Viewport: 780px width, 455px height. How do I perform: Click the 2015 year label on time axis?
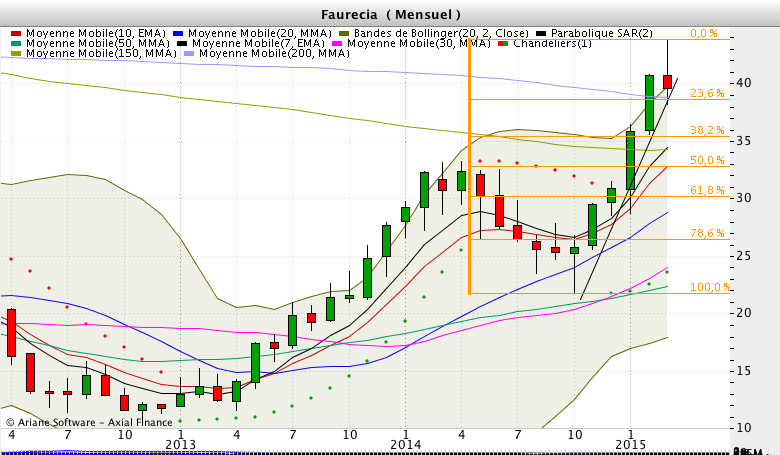(x=631, y=444)
